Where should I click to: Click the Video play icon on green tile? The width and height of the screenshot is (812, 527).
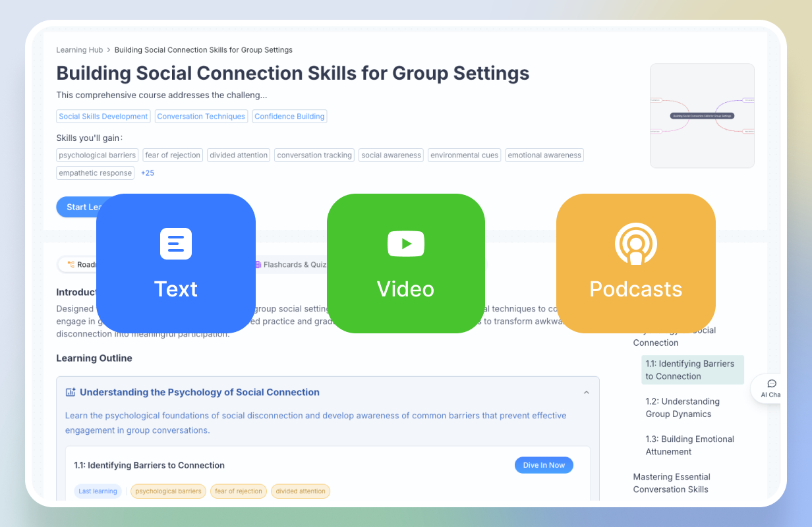[x=406, y=244]
